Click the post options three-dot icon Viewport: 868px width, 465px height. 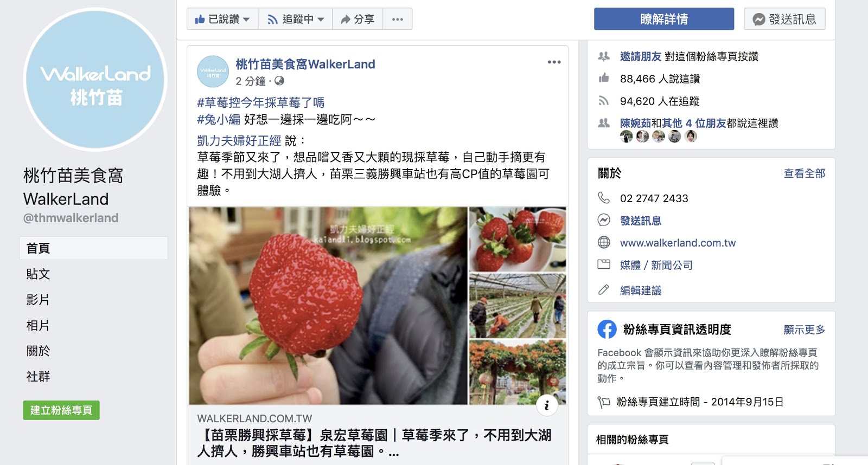click(554, 62)
